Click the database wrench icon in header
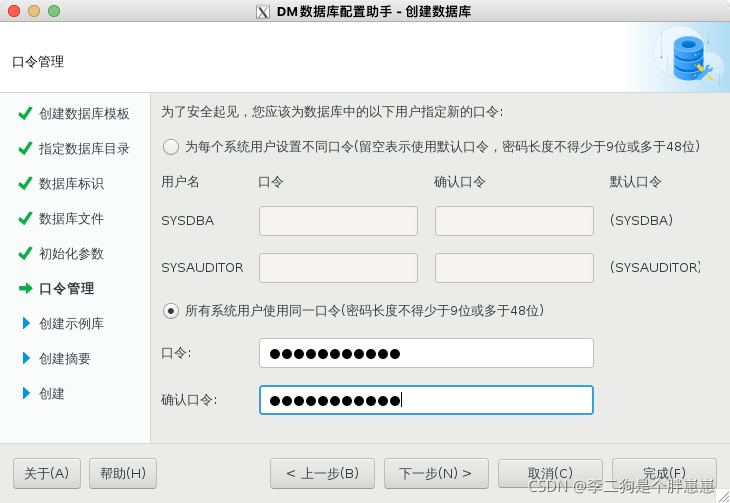730x503 pixels. 691,58
